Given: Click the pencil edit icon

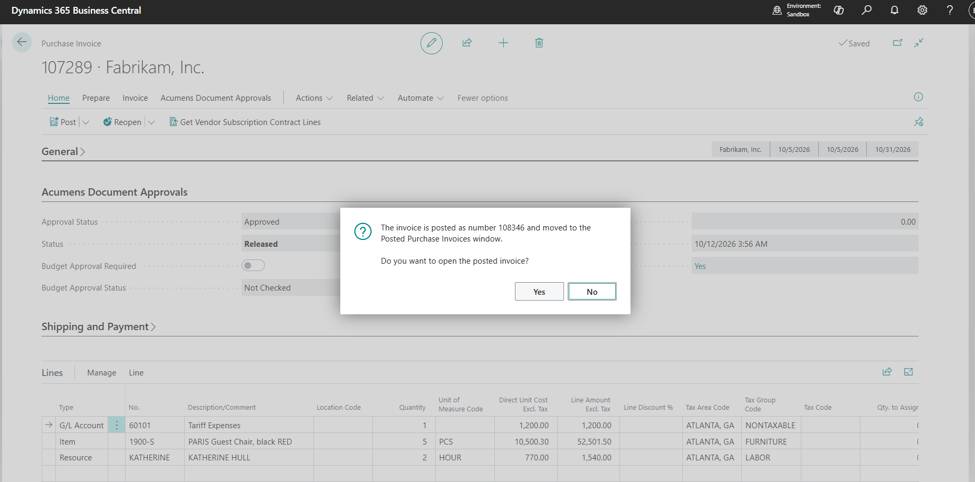Looking at the screenshot, I should pos(432,43).
